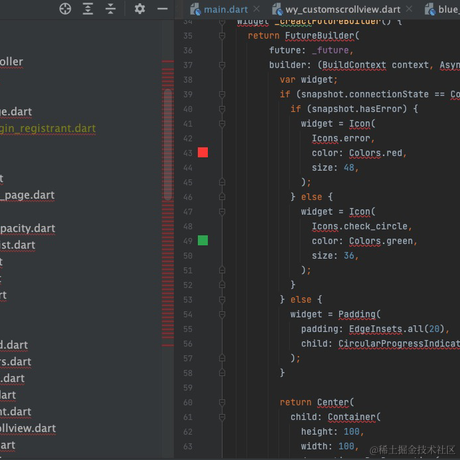Select the _page.dart file in project tree
Viewport: 460px width, 460px height.
27,195
